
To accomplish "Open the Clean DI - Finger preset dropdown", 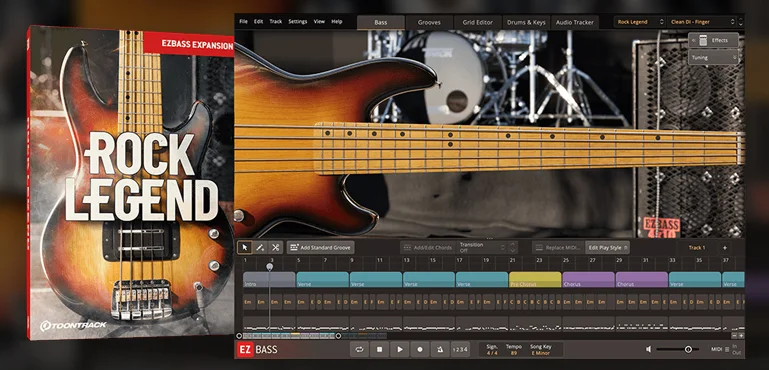I will pyautogui.click(x=702, y=22).
